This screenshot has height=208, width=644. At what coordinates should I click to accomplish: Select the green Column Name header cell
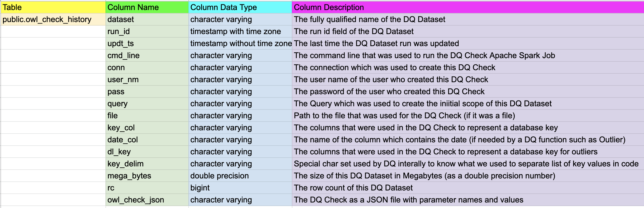click(147, 7)
